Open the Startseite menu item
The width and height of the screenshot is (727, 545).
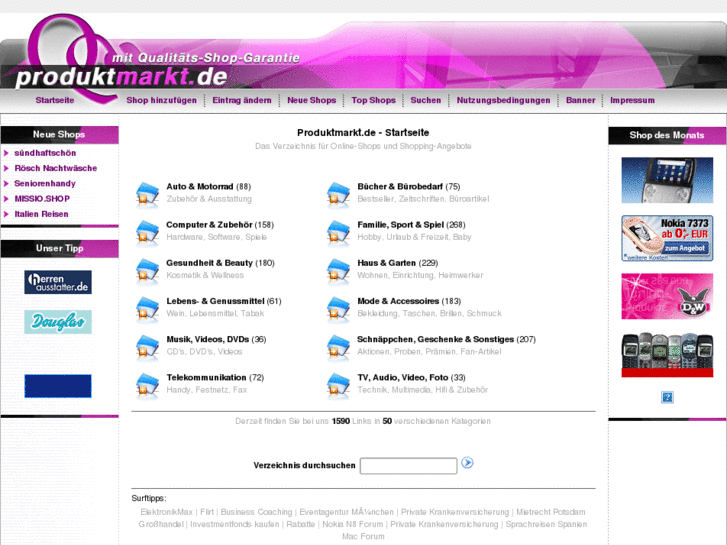point(55,100)
